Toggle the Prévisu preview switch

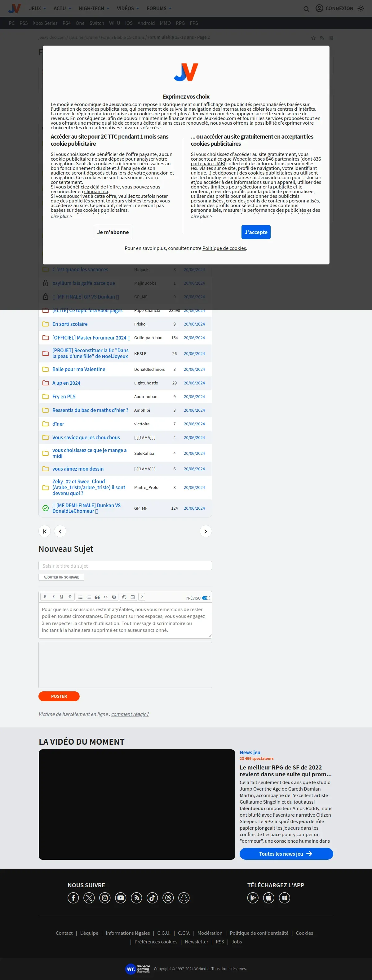(206, 598)
